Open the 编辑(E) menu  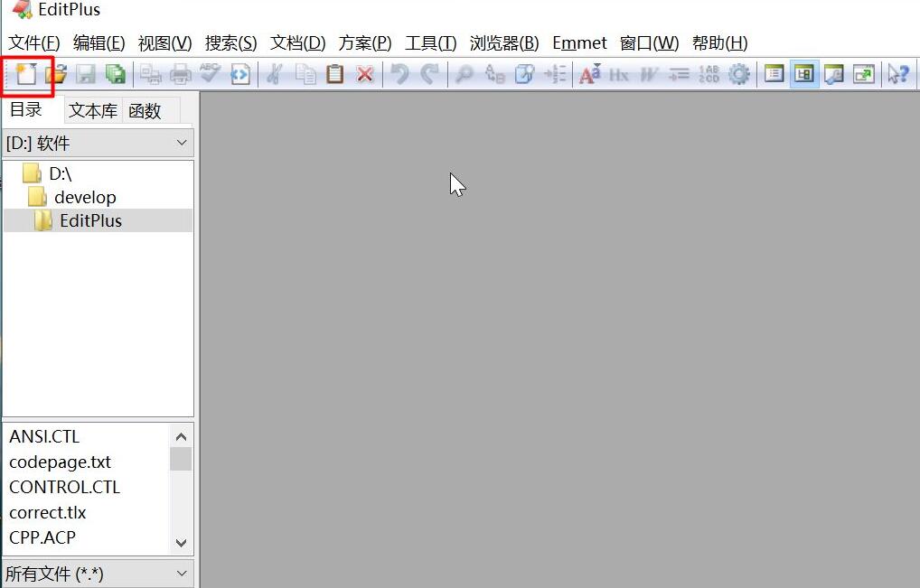pos(99,42)
